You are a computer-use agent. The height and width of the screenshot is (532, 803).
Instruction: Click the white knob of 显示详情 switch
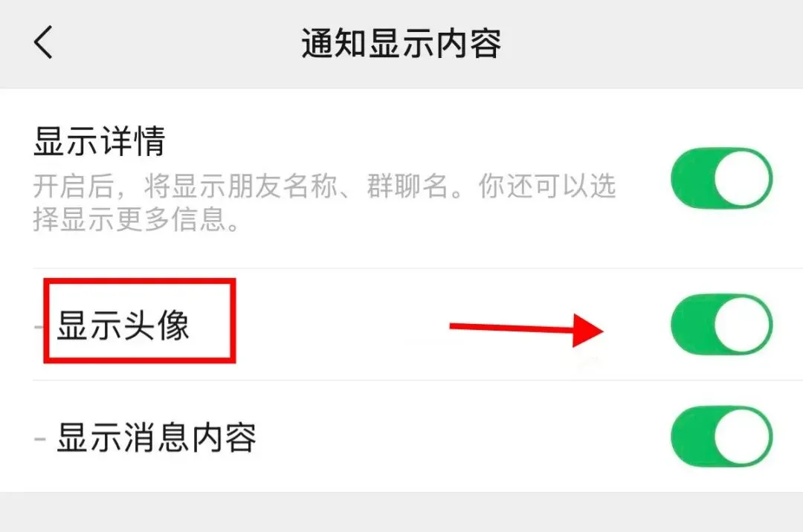pos(742,178)
